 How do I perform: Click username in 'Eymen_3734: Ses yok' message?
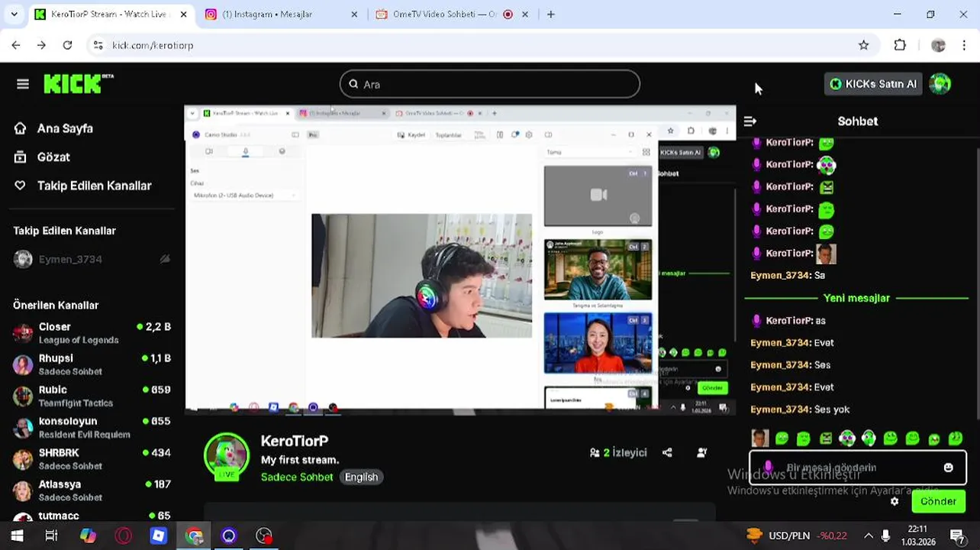[780, 409]
